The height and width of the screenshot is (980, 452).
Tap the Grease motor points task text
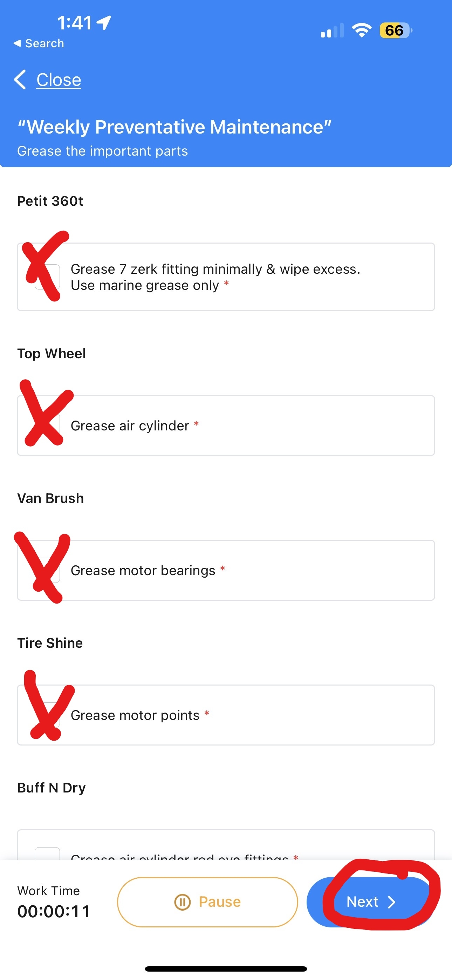pyautogui.click(x=135, y=715)
